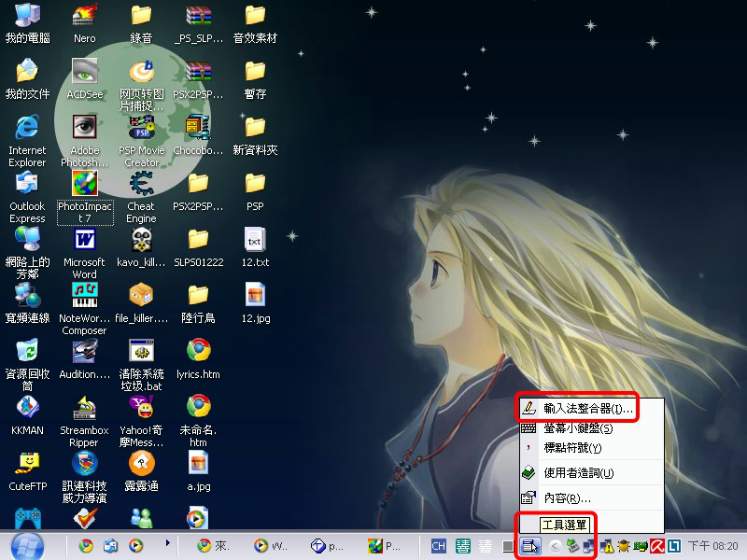Select 標點符號(Y) menu entry
This screenshot has height=560, width=747.
click(591, 448)
